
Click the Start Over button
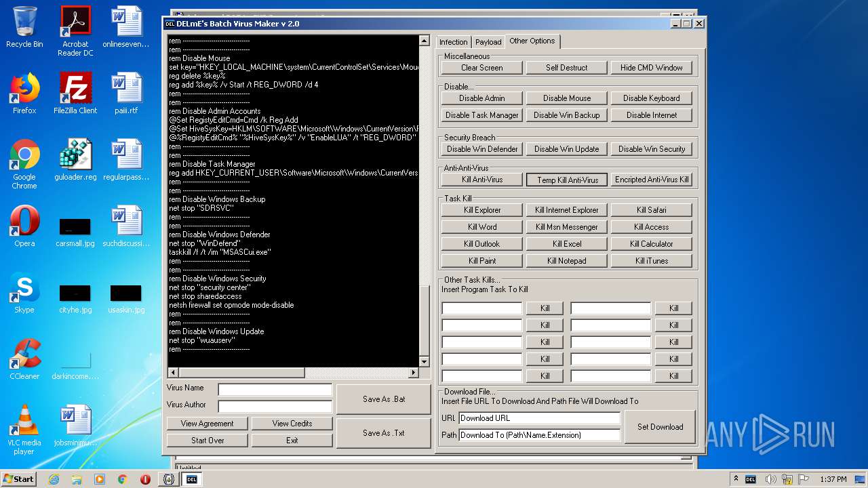coord(207,441)
